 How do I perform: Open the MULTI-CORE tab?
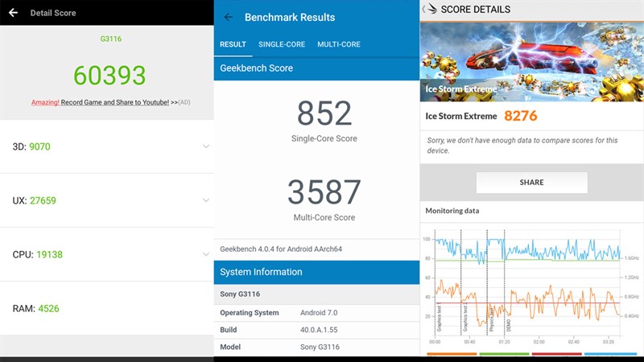point(339,44)
